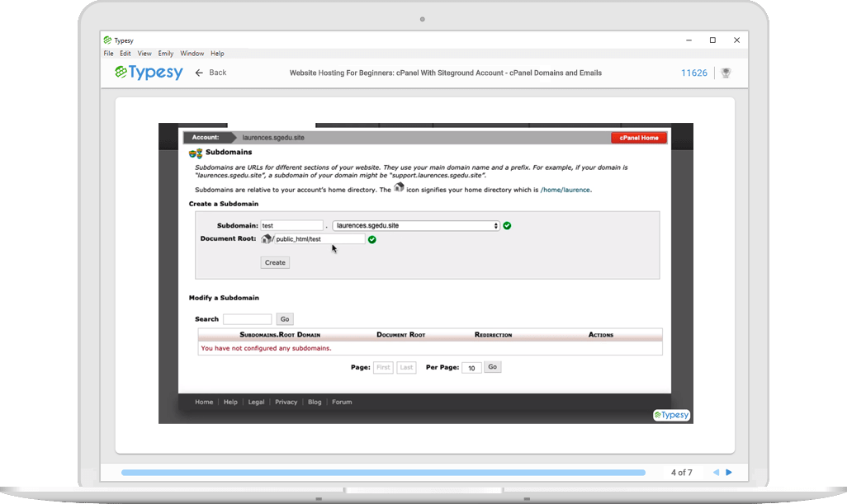Screen dimensions: 847x504
Task: Click the 4 of 7 slide counter
Action: (x=682, y=473)
